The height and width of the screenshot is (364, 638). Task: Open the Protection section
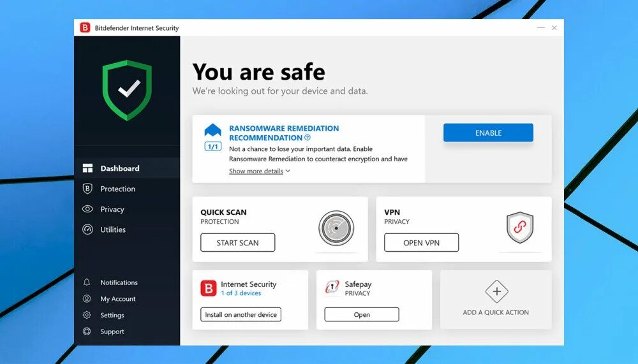pyautogui.click(x=127, y=189)
